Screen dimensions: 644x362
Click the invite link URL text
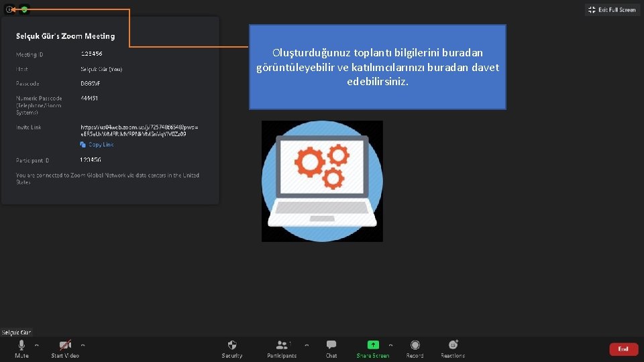(140, 131)
